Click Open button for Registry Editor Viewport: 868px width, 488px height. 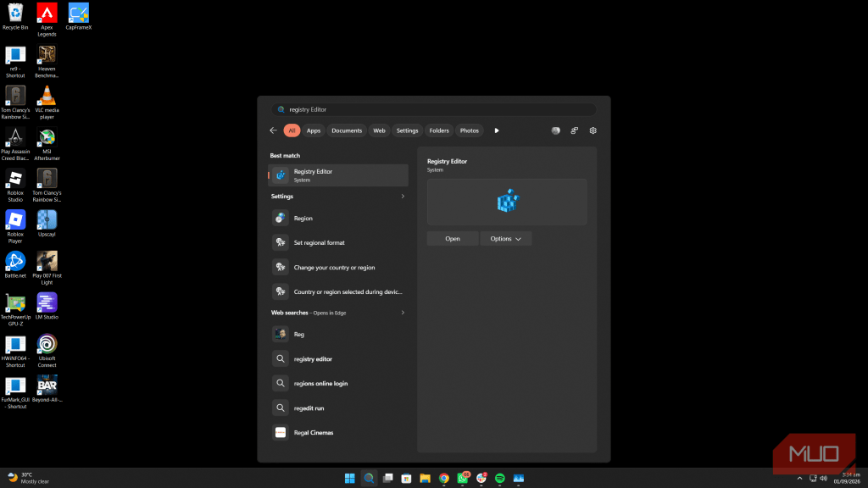[x=453, y=238]
